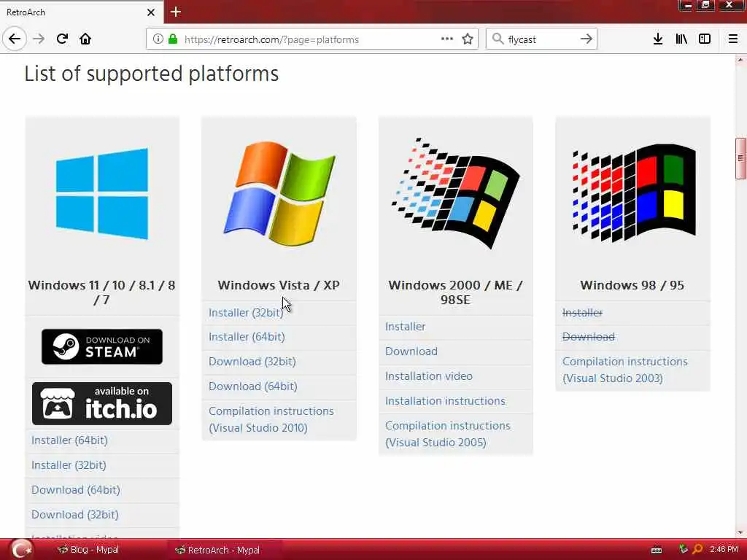Screen dimensions: 747x560
Task: Open Vista / XP Installer (32bit) link
Action: pyautogui.click(x=246, y=313)
